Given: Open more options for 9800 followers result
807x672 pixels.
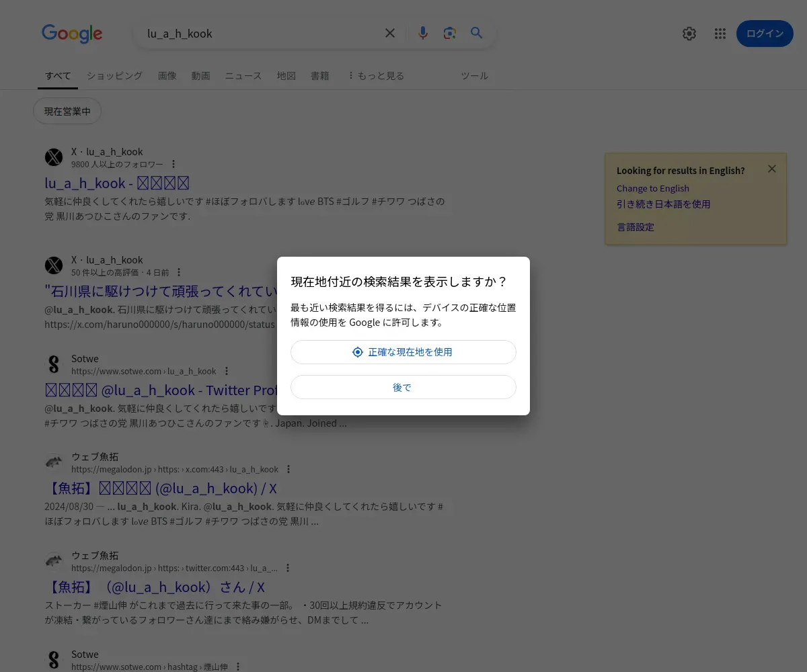Looking at the screenshot, I should (x=174, y=164).
